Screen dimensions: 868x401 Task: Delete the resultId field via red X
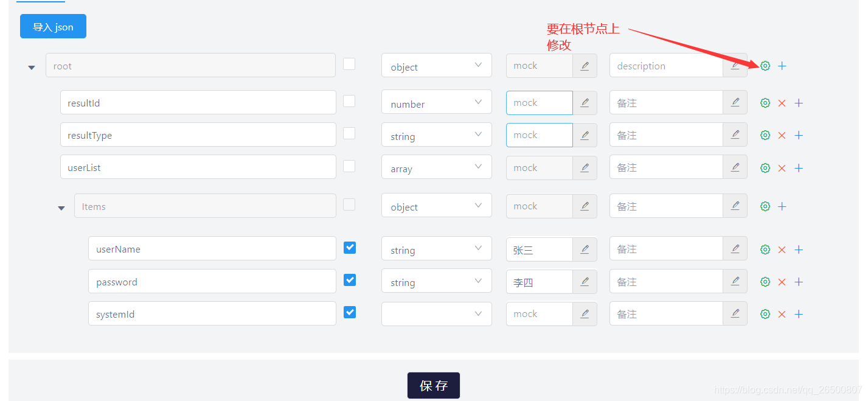(x=782, y=103)
